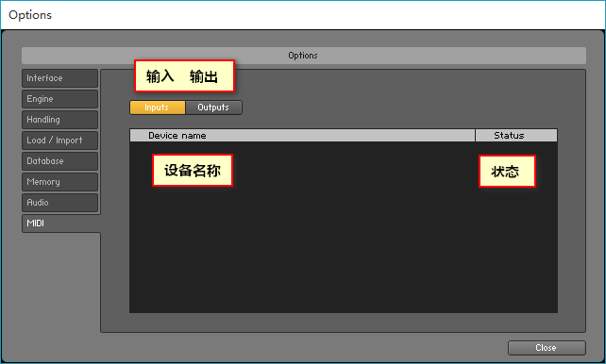Close the Options dialog with Close button
The image size is (606, 364).
click(x=547, y=348)
